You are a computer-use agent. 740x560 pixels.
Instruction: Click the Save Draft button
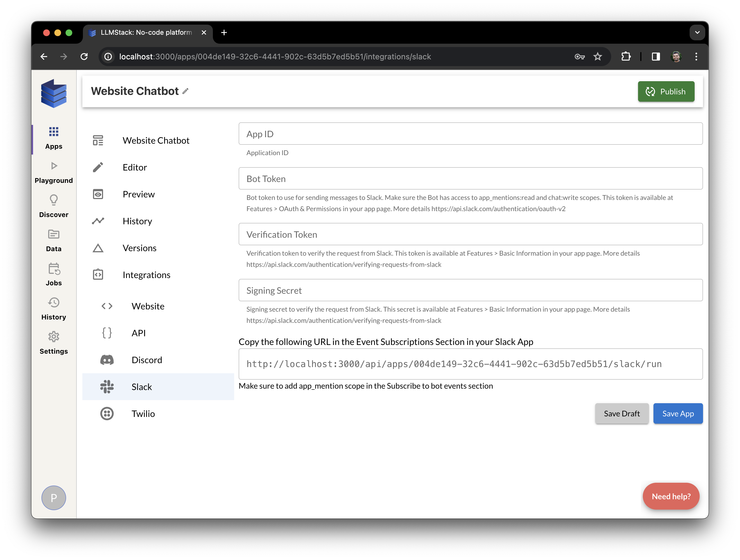tap(622, 414)
